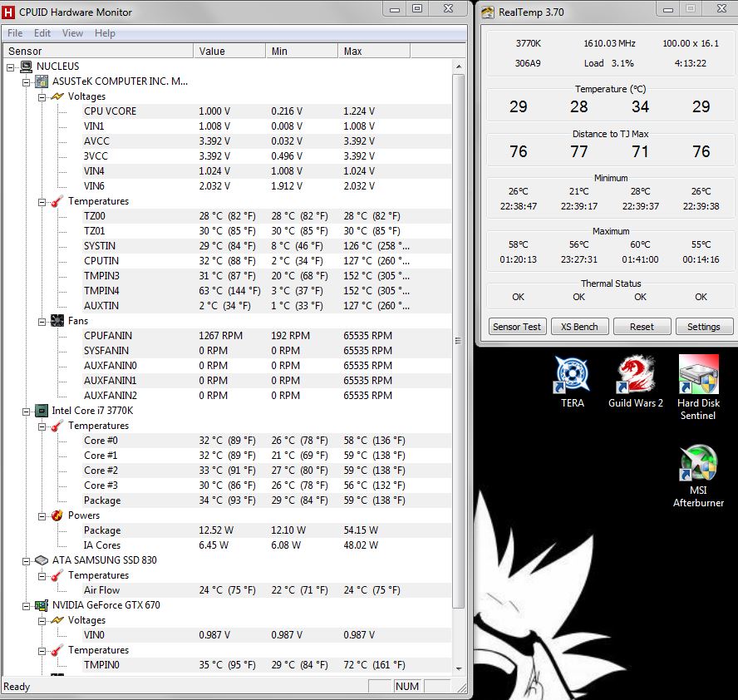Click the NUCLEUS computer icon
The width and height of the screenshot is (738, 700).
[x=27, y=67]
